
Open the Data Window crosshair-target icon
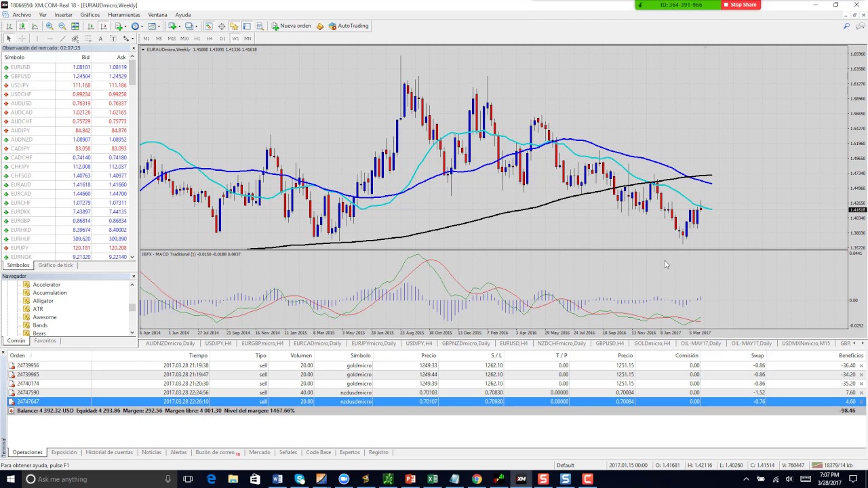point(222,26)
